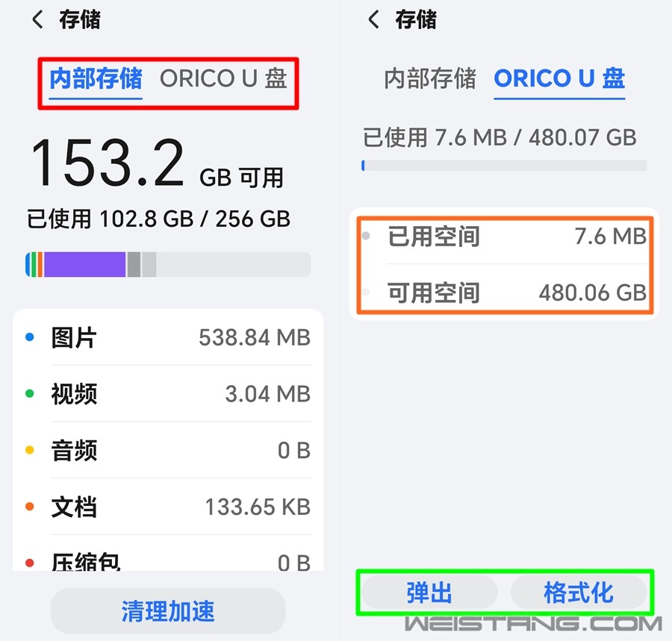
Task: Tap back arrow on left storage screen
Action: click(x=38, y=19)
